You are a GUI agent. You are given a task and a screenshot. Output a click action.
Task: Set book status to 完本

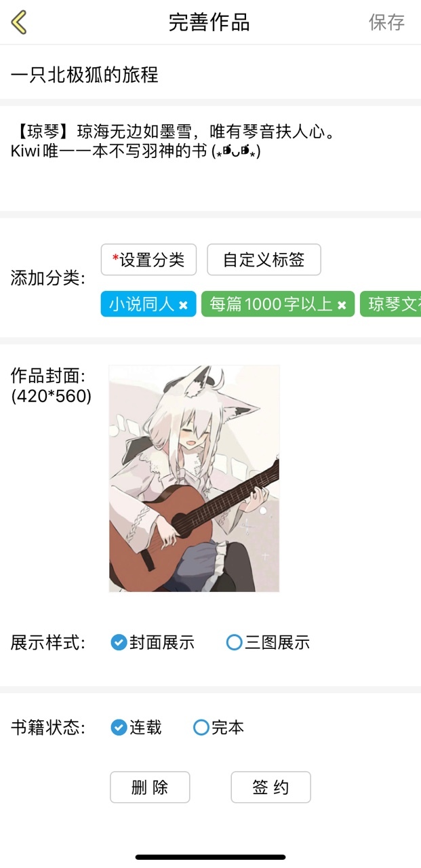(x=219, y=728)
